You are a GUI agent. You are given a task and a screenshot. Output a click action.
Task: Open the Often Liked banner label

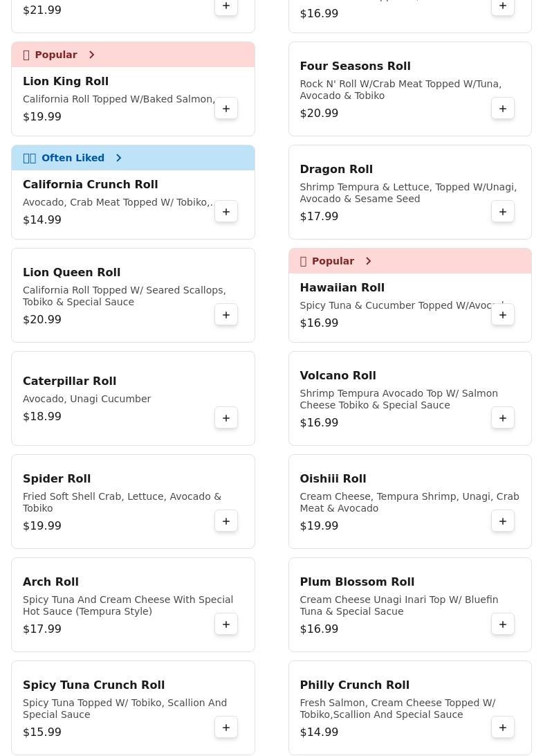pyautogui.click(x=73, y=158)
